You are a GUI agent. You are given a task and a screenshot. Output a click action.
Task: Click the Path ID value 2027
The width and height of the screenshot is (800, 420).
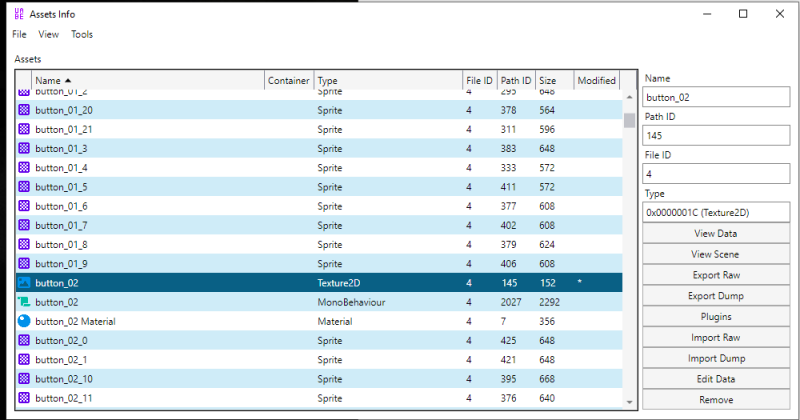point(511,302)
